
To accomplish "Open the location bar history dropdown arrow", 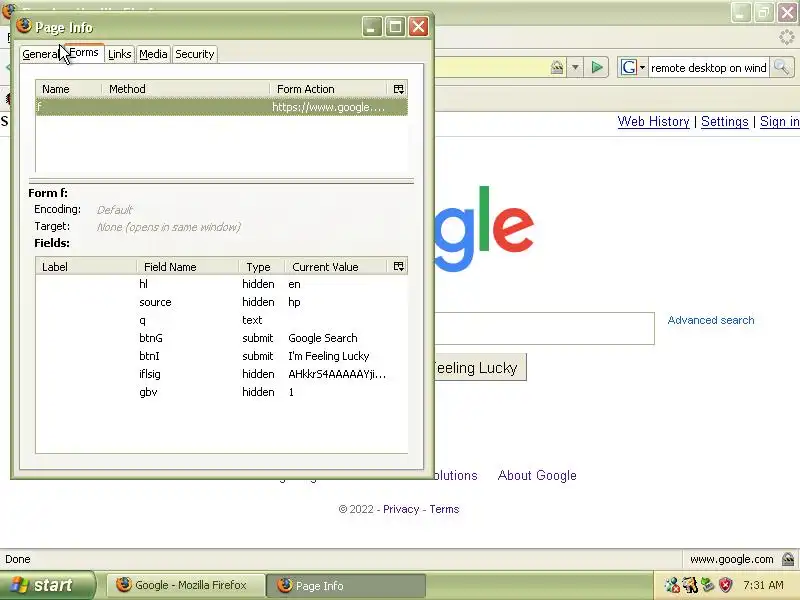I will point(575,67).
